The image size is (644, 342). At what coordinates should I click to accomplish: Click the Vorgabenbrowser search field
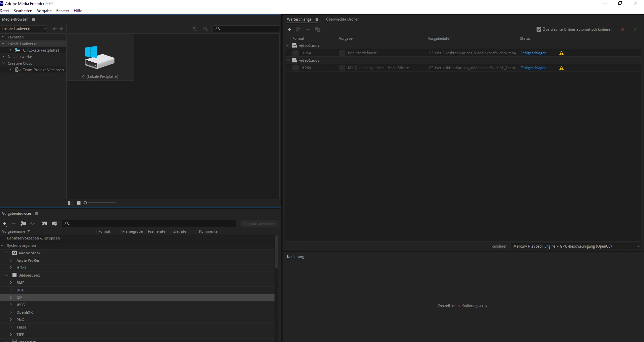[x=149, y=224]
